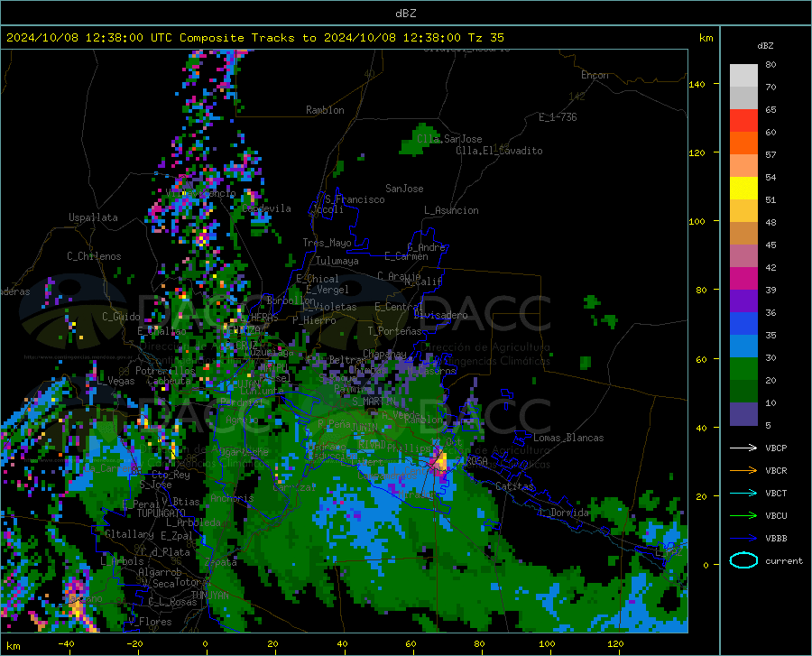Screen dimensions: 812x656
Task: Click the Divisadero map label
Action: pyautogui.click(x=440, y=315)
